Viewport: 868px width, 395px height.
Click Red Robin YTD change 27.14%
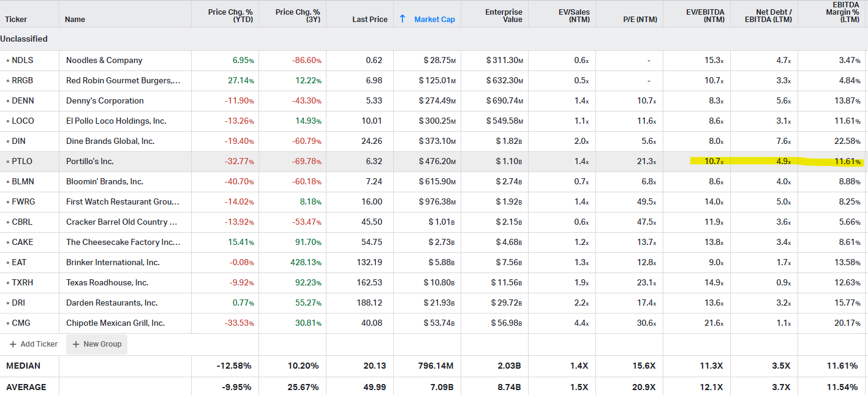[241, 80]
